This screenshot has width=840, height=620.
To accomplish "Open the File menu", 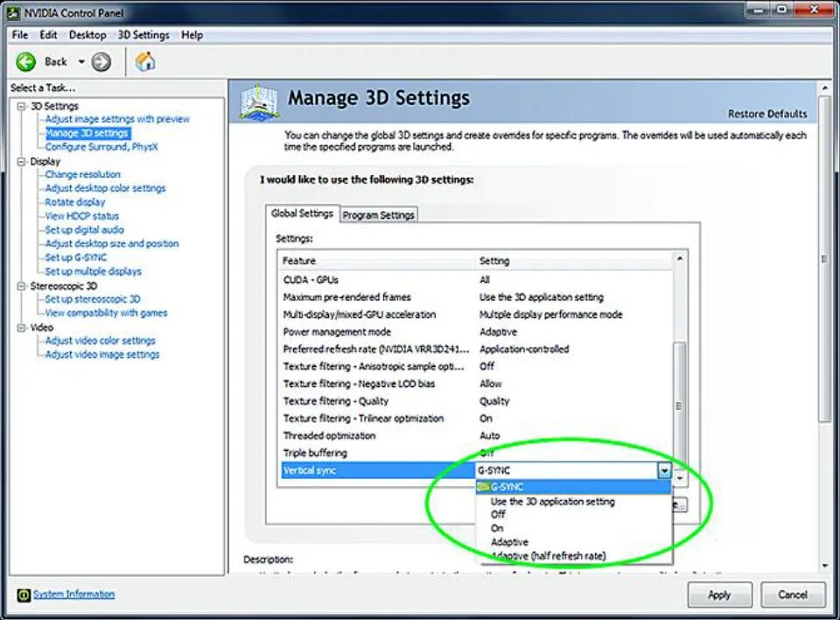I will 20,35.
